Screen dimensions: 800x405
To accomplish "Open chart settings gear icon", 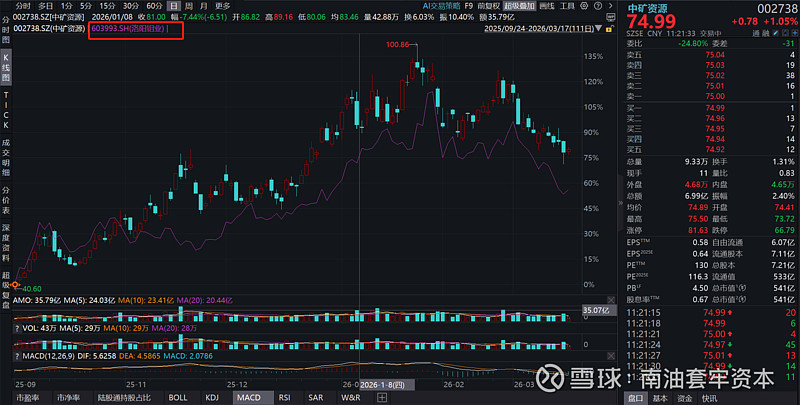I will (x=585, y=6).
